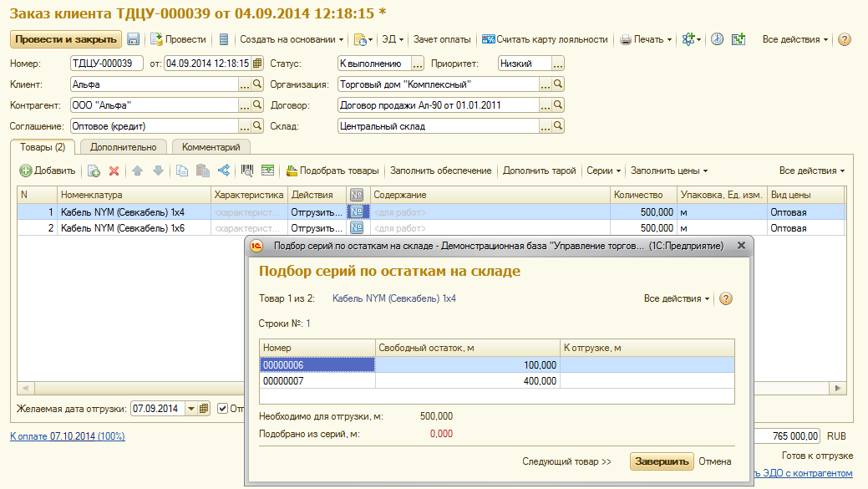
Task: Click the red X delete row icon
Action: pyautogui.click(x=114, y=171)
